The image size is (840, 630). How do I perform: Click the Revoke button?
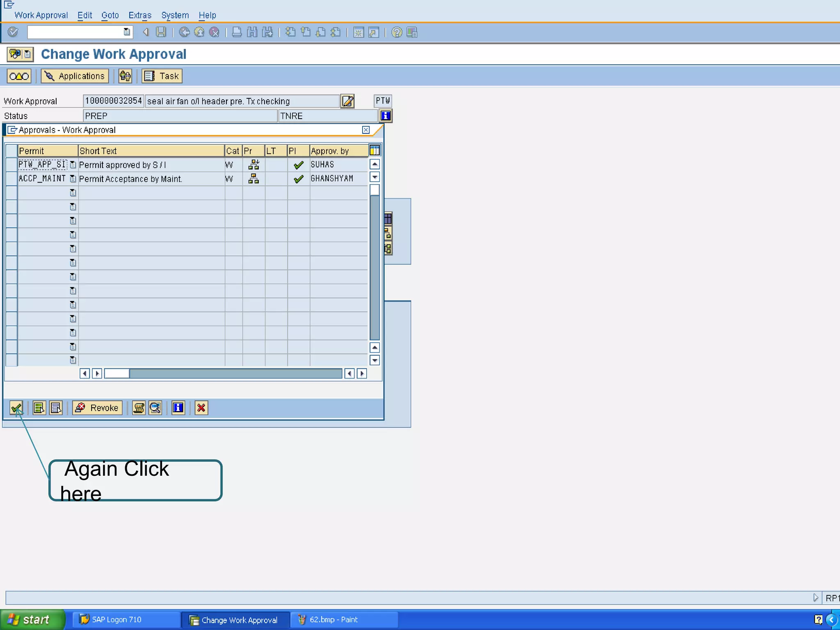coord(98,408)
